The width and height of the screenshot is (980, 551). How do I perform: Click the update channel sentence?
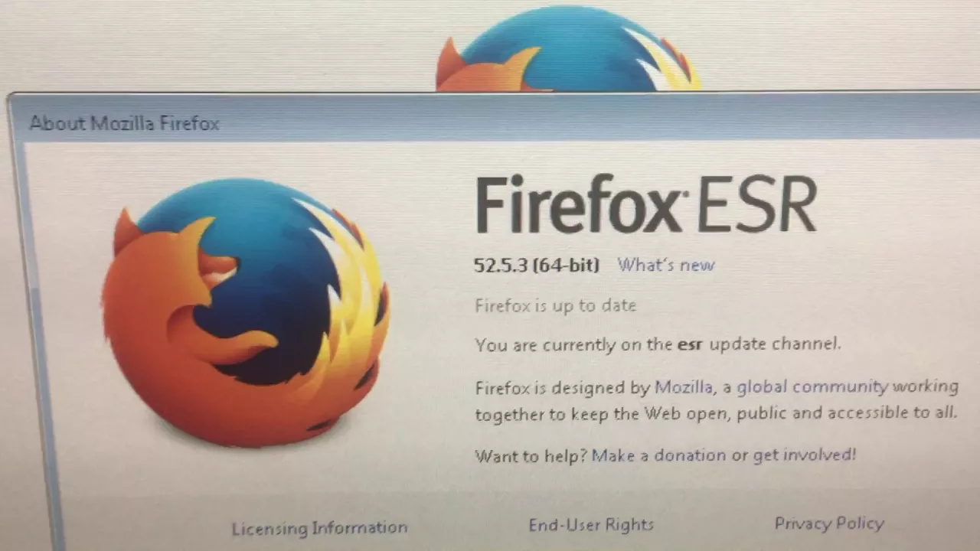point(658,344)
